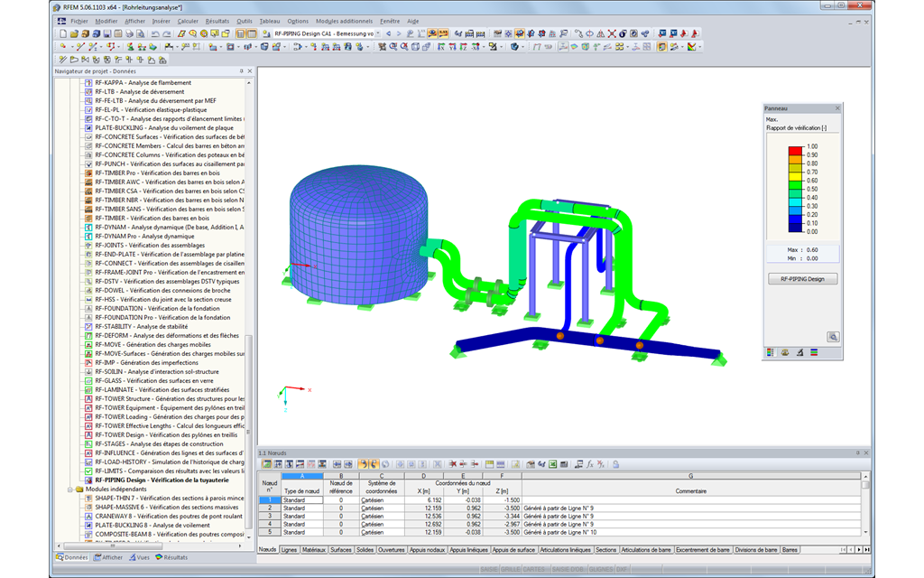Viewport: 924px width, 578px height.
Task: Select the Print icon in the toolbar
Action: pos(130,34)
